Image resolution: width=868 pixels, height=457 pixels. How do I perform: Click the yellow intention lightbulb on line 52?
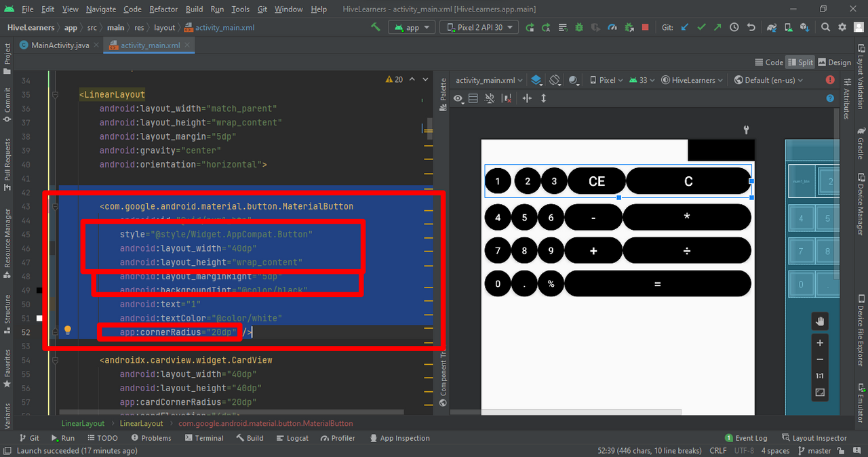pyautogui.click(x=67, y=330)
